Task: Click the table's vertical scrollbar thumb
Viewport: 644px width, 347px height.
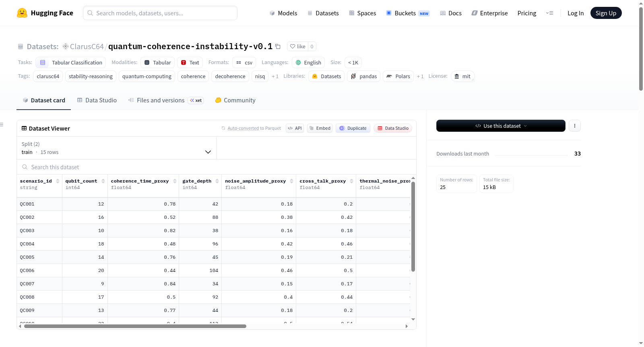Action: tap(413, 226)
